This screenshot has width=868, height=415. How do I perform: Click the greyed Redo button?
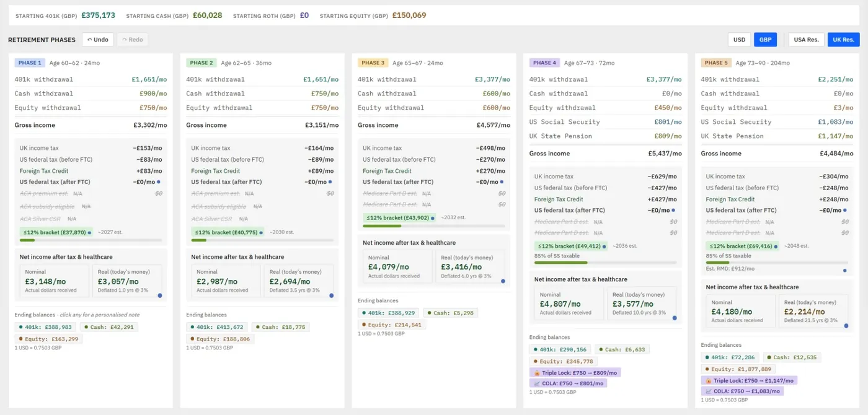click(x=132, y=40)
